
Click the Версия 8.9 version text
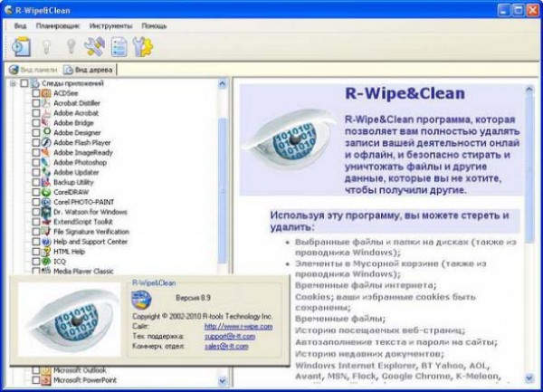click(x=194, y=298)
